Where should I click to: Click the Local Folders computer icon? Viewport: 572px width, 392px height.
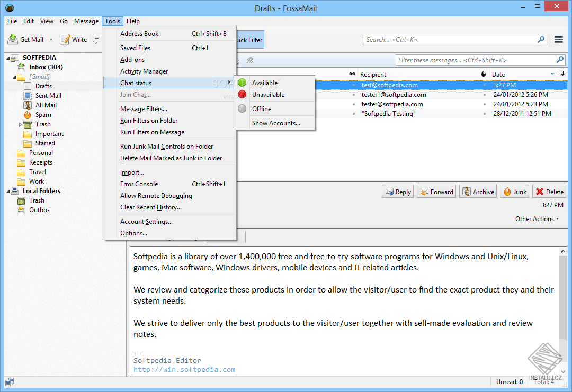click(15, 190)
